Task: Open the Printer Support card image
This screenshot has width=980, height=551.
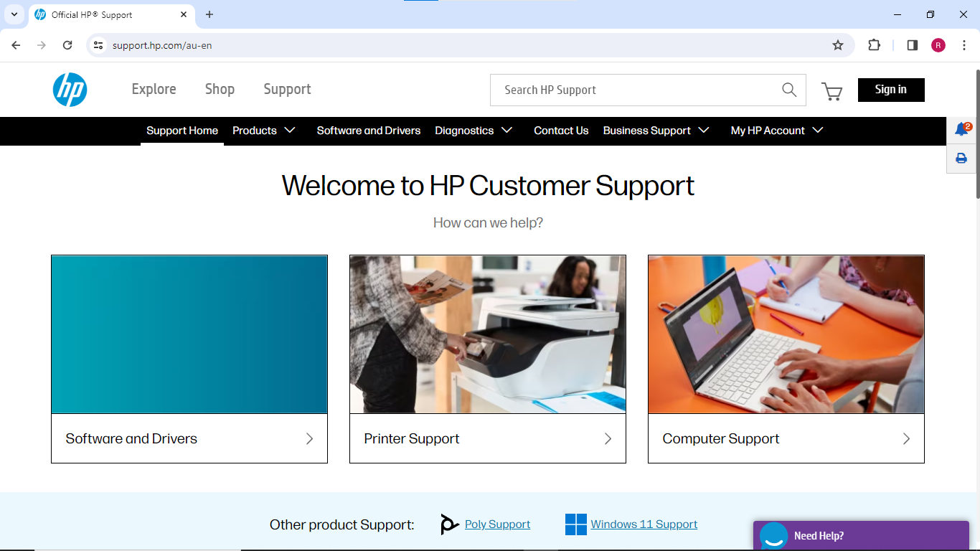Action: (487, 334)
